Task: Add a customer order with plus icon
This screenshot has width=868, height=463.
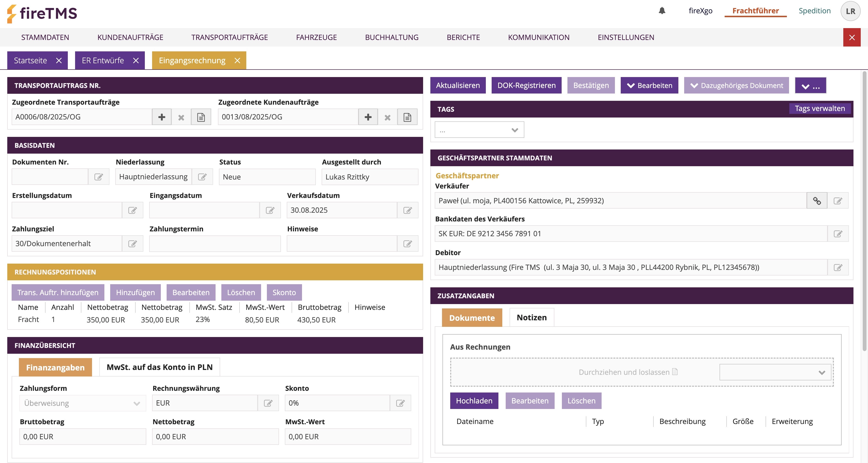Action: click(x=368, y=117)
